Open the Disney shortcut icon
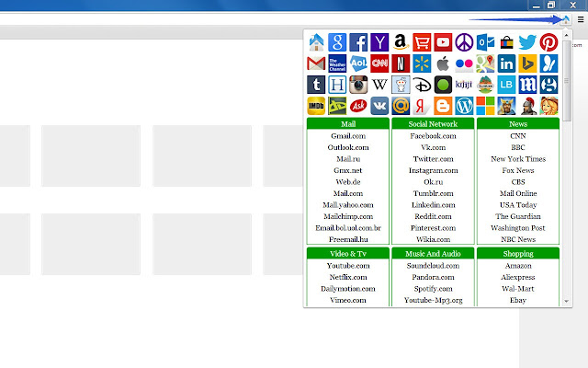 pyautogui.click(x=422, y=85)
